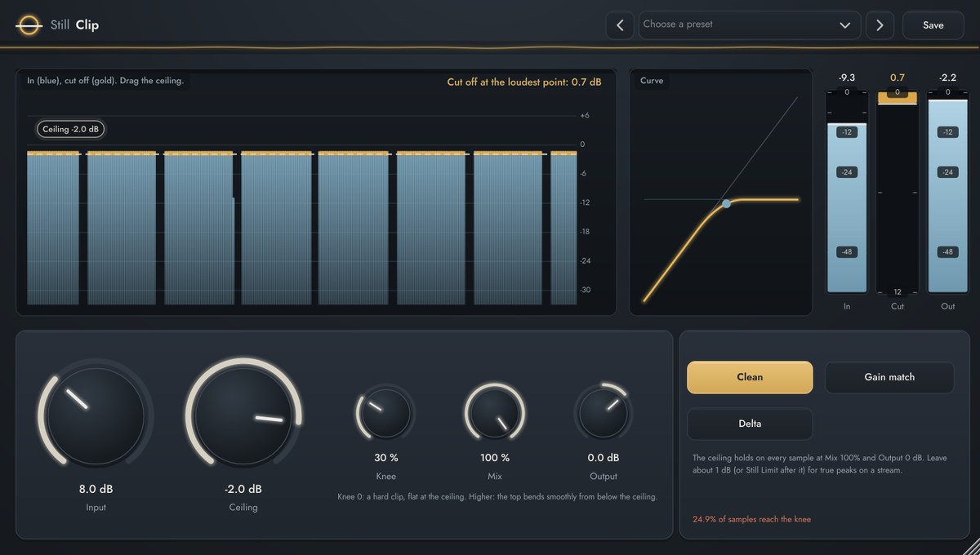Enable Gain match
The width and height of the screenshot is (980, 555).
889,377
